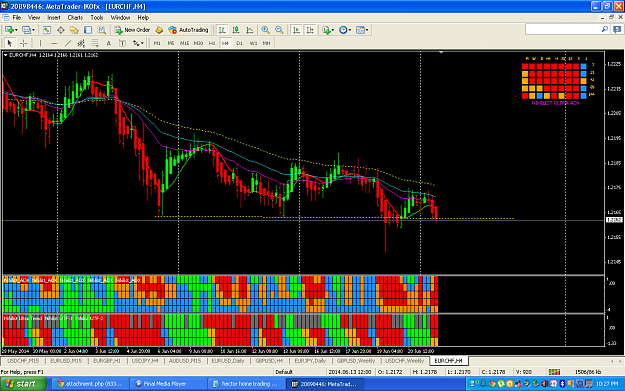Open the Tools menu
The width and height of the screenshot is (625, 391).
96,18
